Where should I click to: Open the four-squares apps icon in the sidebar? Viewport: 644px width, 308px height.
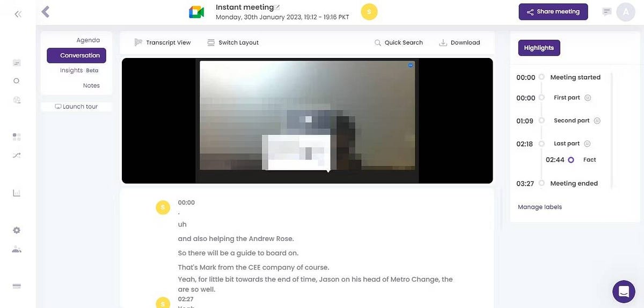point(17,137)
